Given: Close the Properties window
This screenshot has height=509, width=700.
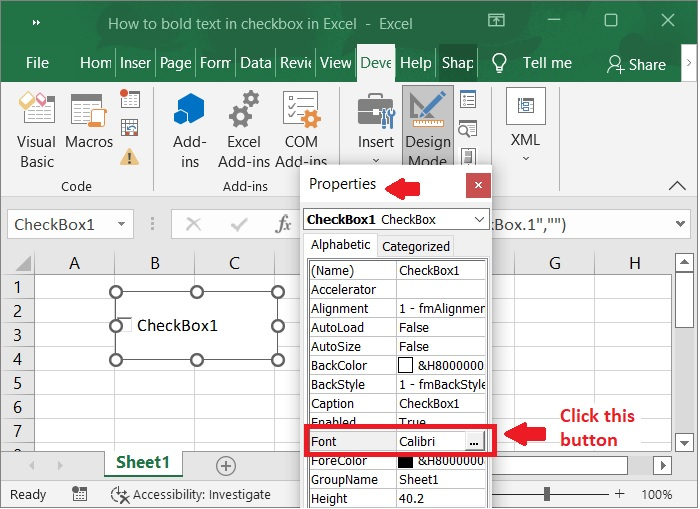Looking at the screenshot, I should [478, 185].
